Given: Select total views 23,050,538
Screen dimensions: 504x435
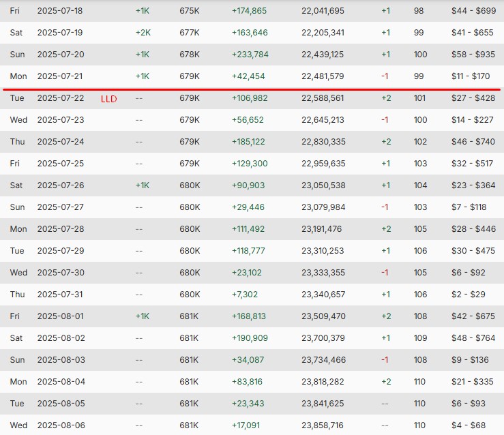Looking at the screenshot, I should [x=323, y=185].
